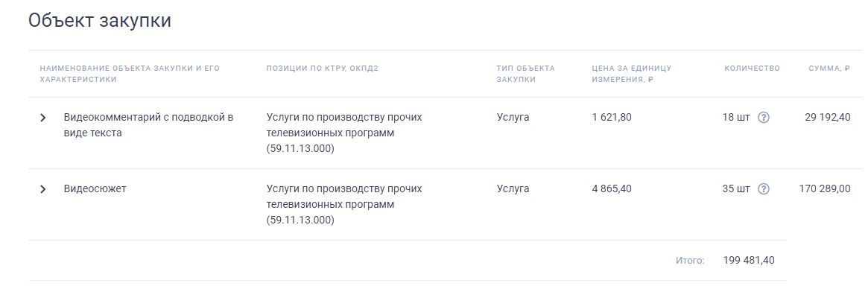
Task: Click the Сумма column header
Action: pyautogui.click(x=829, y=68)
